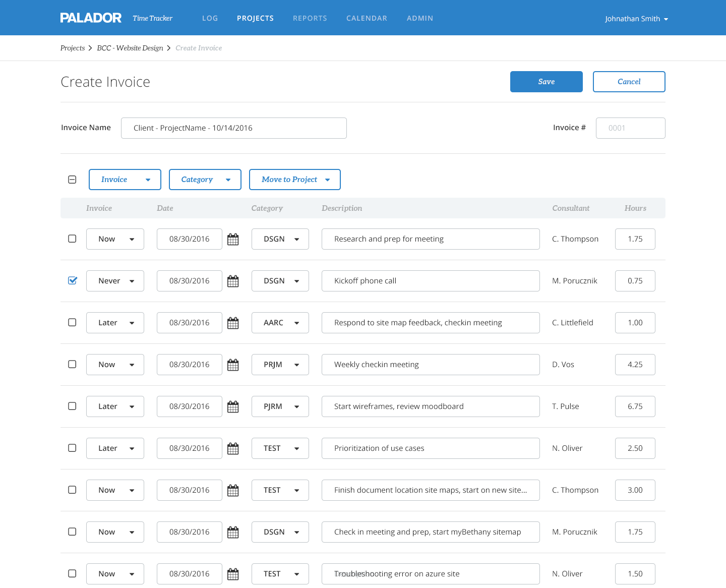Open the CALENDAR tab
Screen dimensions: 726x588
367,18
